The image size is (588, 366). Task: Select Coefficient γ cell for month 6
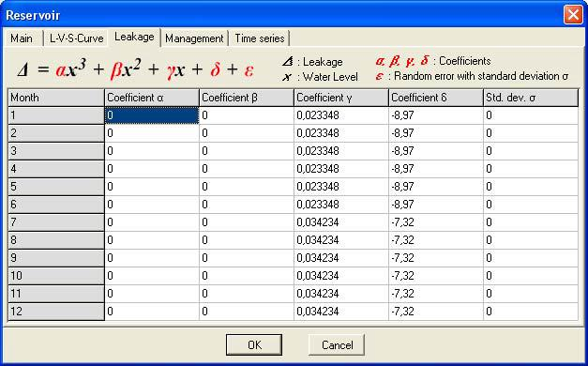coord(341,205)
